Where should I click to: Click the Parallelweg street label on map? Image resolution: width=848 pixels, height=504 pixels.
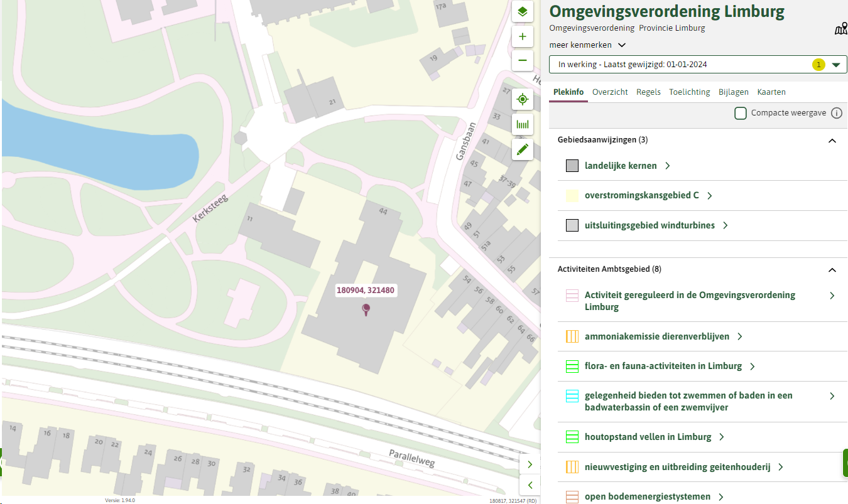tap(411, 459)
